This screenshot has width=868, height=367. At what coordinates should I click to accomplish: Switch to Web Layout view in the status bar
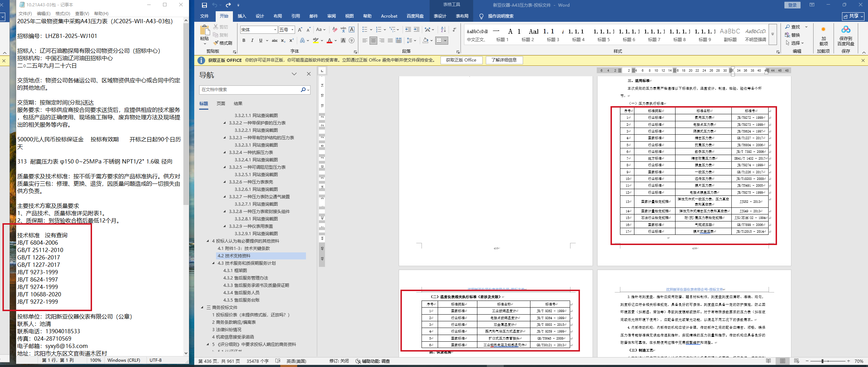pos(797,361)
